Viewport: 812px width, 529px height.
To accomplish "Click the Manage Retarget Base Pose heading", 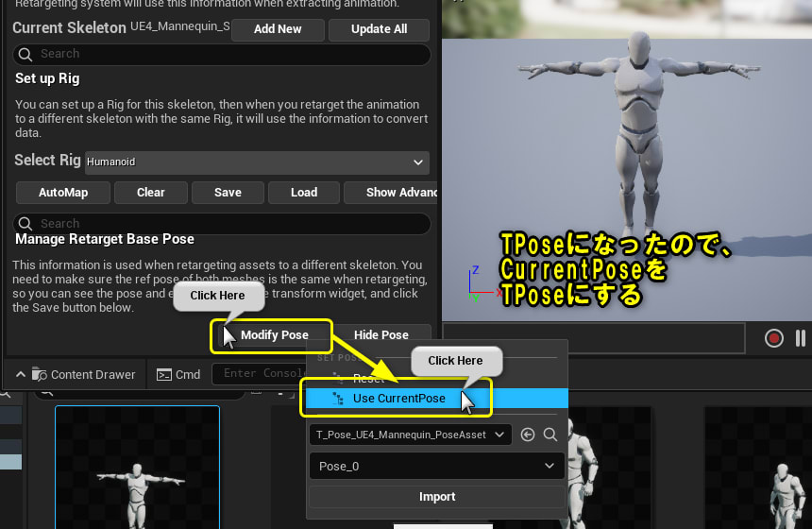I will tap(105, 239).
